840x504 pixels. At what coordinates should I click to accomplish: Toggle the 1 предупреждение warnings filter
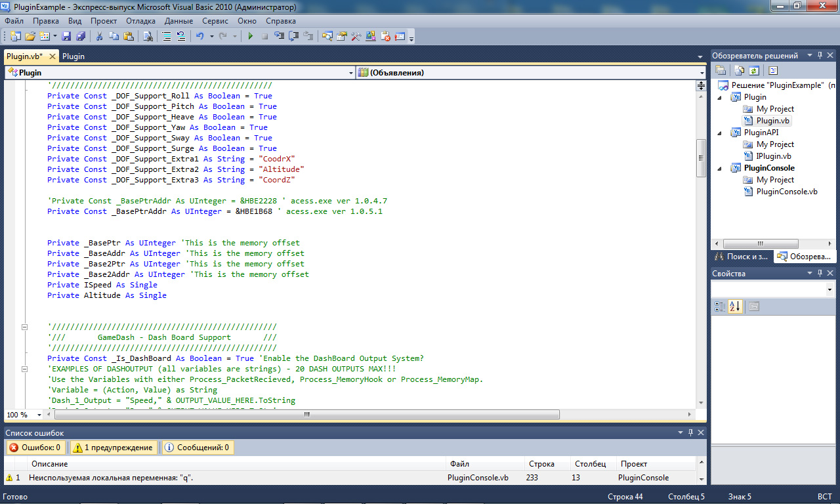click(x=114, y=448)
